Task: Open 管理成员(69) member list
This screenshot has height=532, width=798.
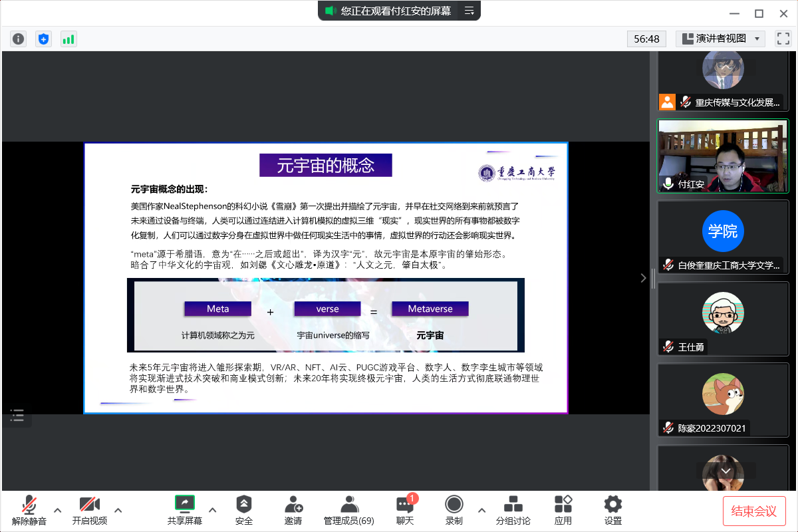Action: 349,510
